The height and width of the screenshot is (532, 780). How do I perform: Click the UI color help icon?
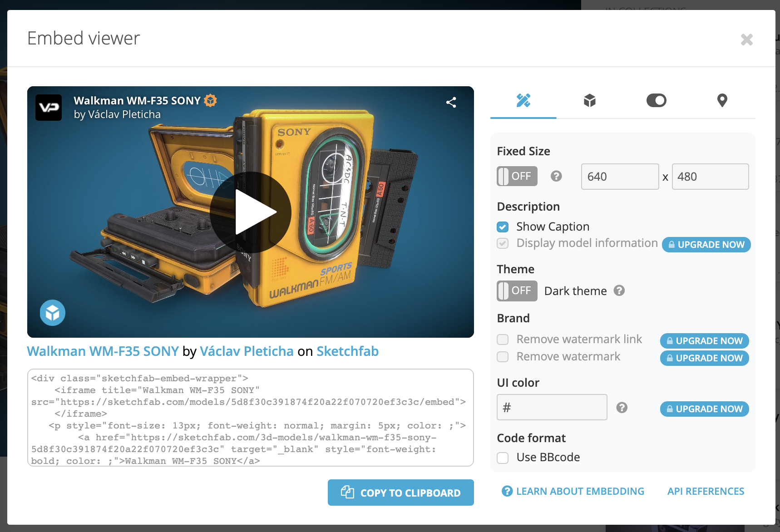622,408
